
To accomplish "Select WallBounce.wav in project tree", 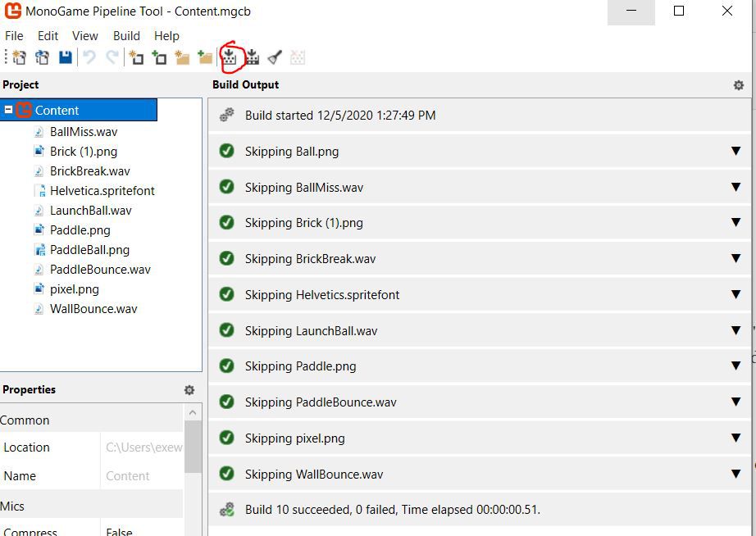I will tap(93, 309).
